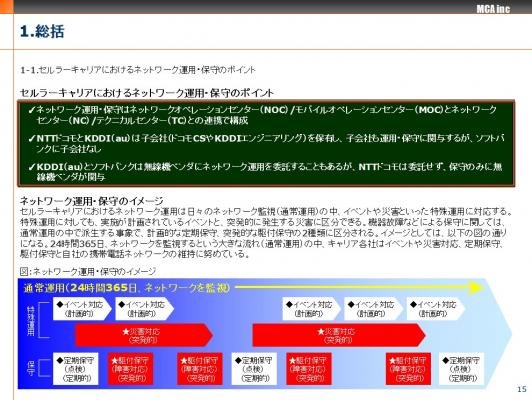This screenshot has height=400, width=532.
Task: Select the leftmost red 災害対応 arrow shape
Action: (x=144, y=335)
